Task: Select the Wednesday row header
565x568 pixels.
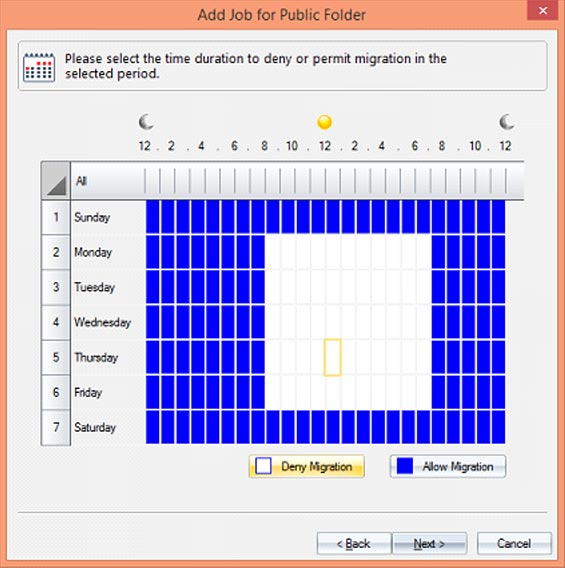Action: click(x=102, y=322)
